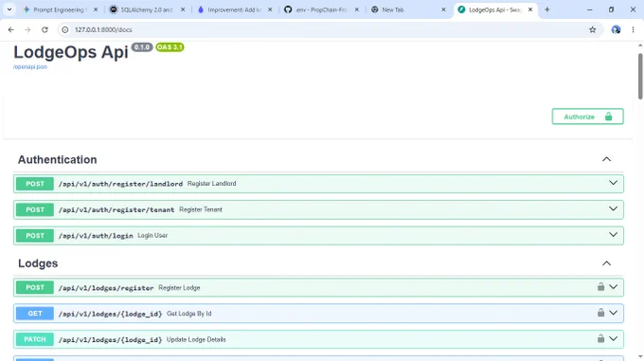
Task: Open the browser profile avatar
Action: coord(616,29)
